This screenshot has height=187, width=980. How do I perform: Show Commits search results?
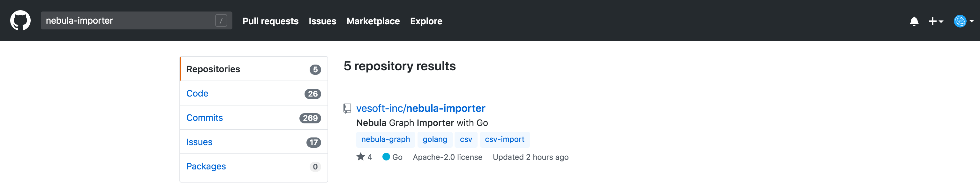click(x=204, y=118)
